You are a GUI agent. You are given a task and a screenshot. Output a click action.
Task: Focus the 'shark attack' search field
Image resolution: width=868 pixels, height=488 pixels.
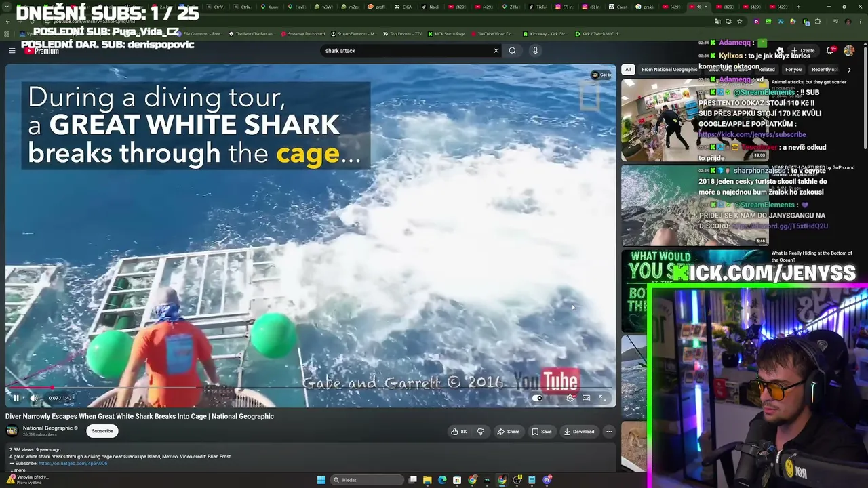pyautogui.click(x=407, y=51)
